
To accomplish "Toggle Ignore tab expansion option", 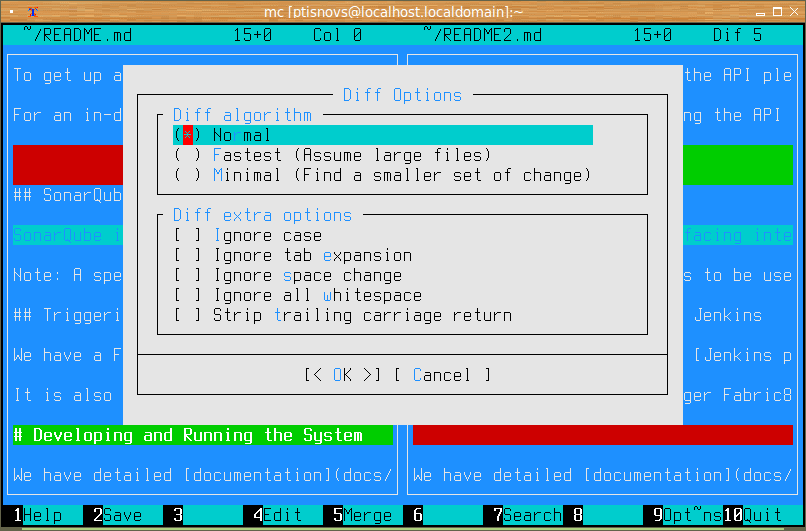I will 293,255.
